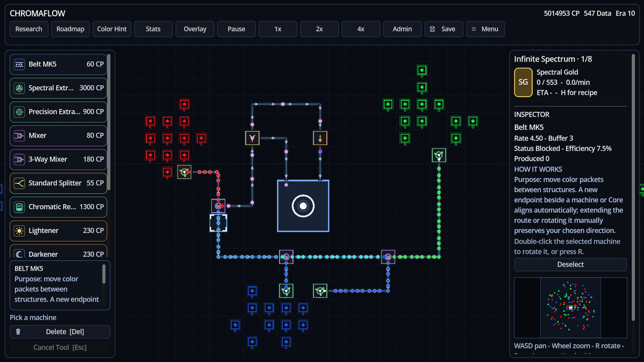Click the Belt MK5 description scrollbar
This screenshot has height=362, width=644.
click(104, 274)
